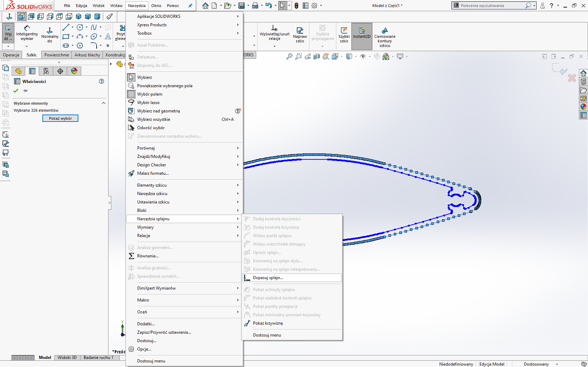Viewport: 588px width, 367px height.
Task: Click the Napraw szkic tool
Action: point(300,35)
